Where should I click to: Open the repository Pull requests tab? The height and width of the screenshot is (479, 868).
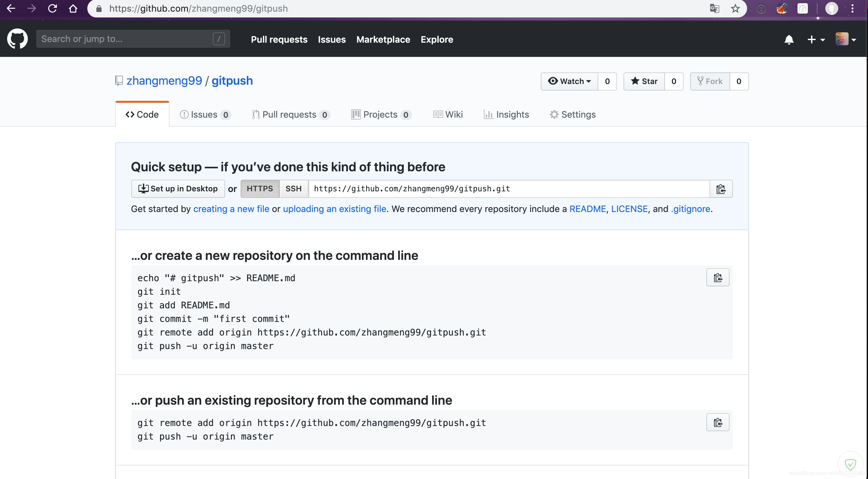click(x=290, y=114)
